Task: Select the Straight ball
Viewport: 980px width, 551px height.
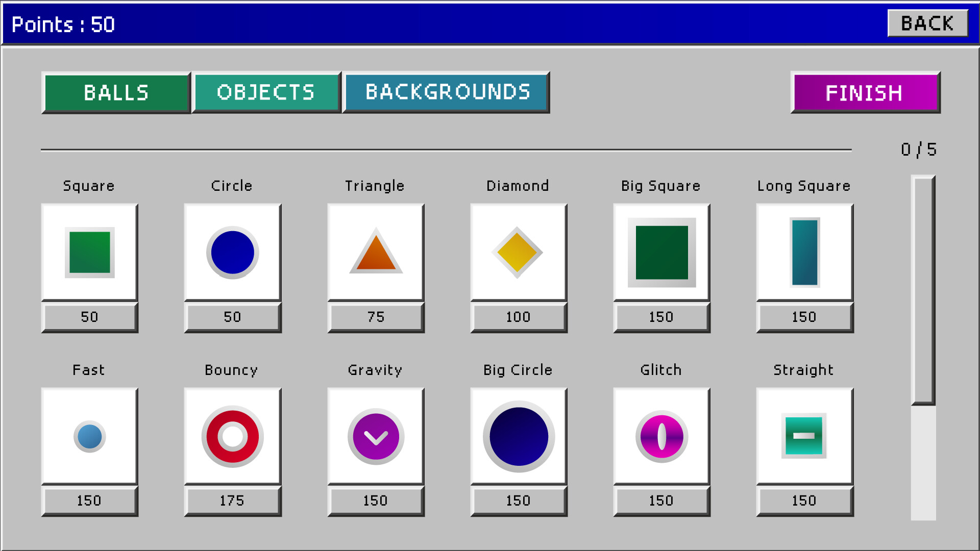Action: (805, 436)
